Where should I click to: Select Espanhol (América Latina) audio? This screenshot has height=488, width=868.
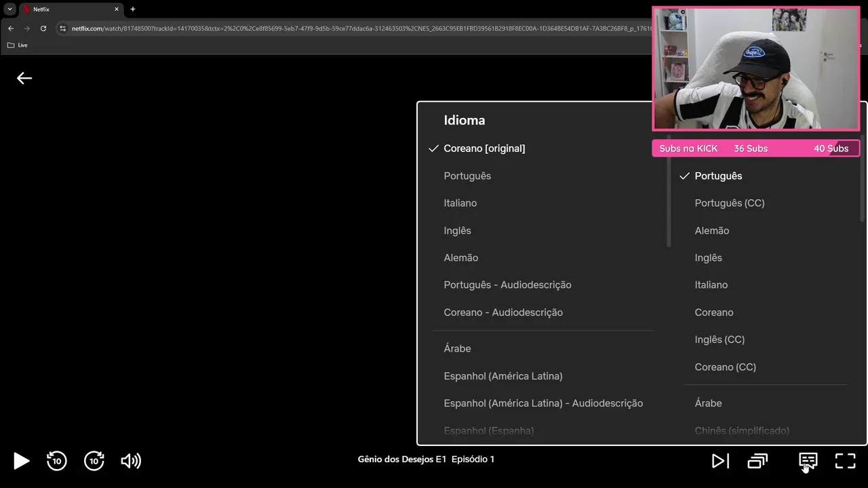point(503,376)
